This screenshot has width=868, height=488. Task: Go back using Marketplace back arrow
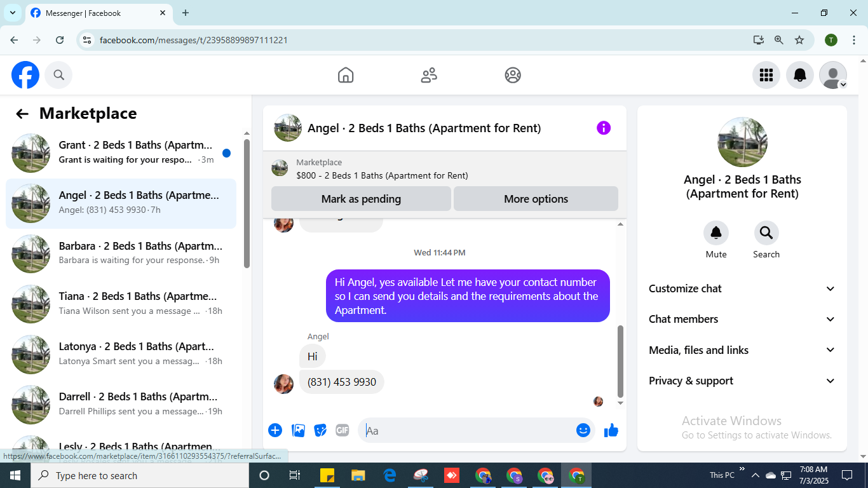[22, 114]
